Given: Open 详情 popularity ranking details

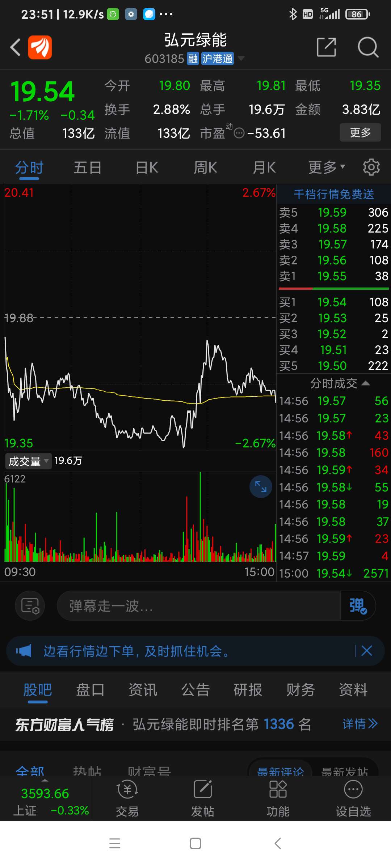Looking at the screenshot, I should click(360, 724).
